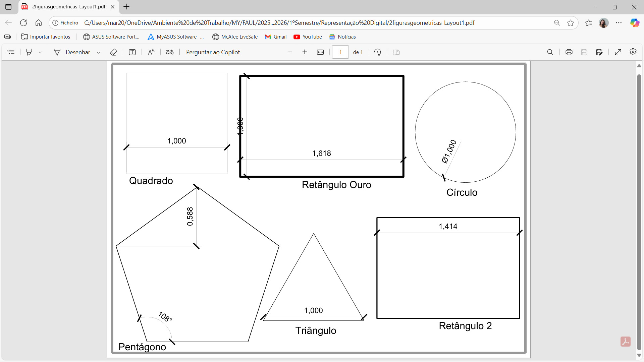Expand the highlighter options dropdown
The width and height of the screenshot is (644, 362).
click(x=40, y=53)
